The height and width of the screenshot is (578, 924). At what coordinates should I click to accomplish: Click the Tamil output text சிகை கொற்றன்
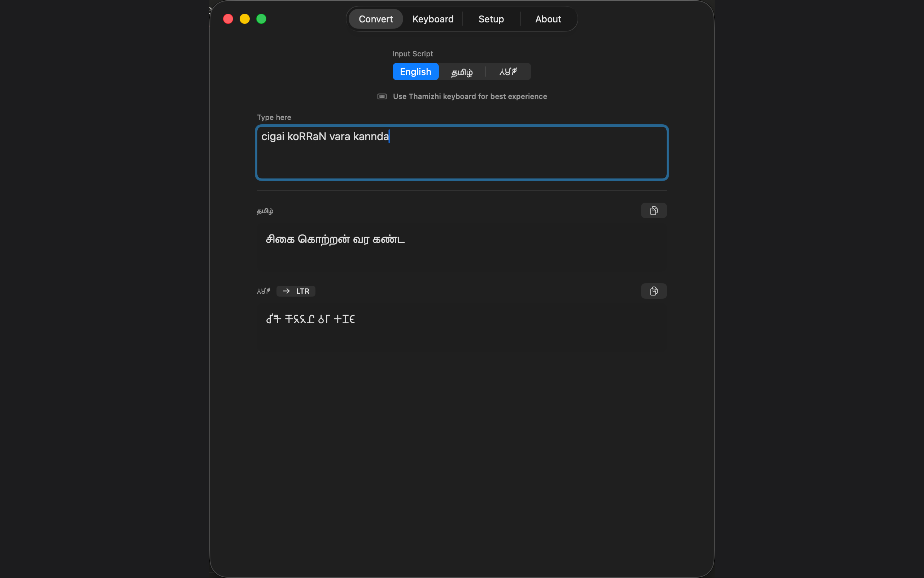tap(335, 240)
